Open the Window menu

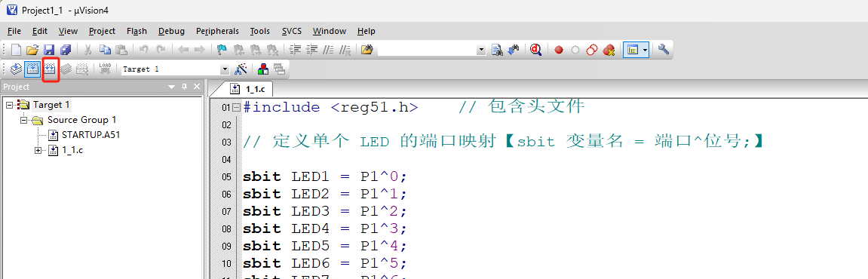pos(330,31)
